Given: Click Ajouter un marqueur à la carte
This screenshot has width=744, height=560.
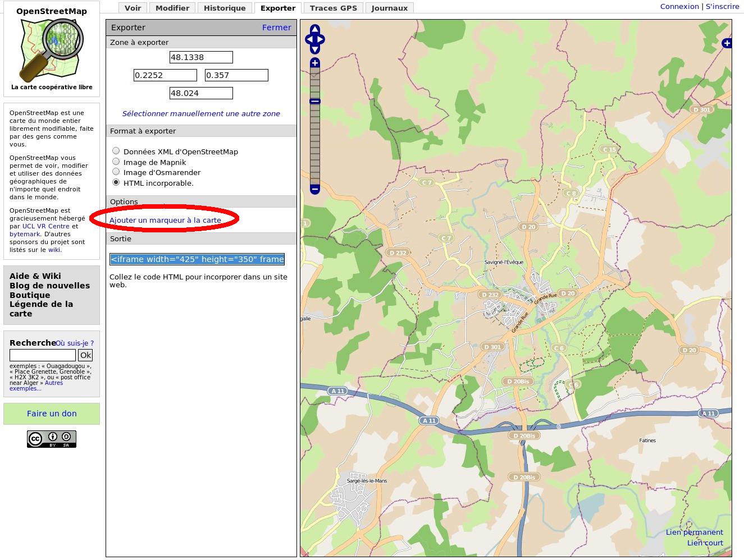Looking at the screenshot, I should coord(165,221).
